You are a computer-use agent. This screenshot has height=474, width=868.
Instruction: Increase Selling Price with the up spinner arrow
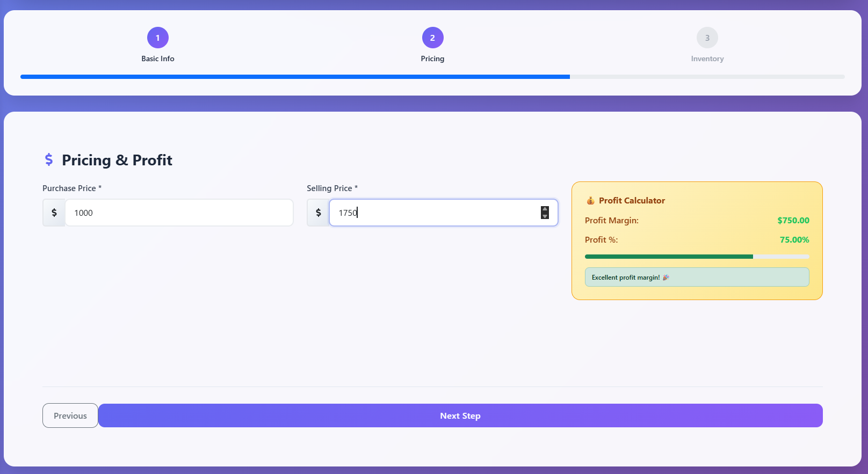click(x=545, y=209)
